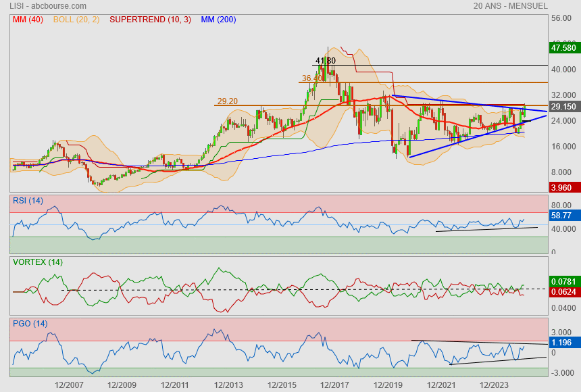Click the 0.0400 Vortex axis label
Viewport: 581px width, 392px height.
563,308
